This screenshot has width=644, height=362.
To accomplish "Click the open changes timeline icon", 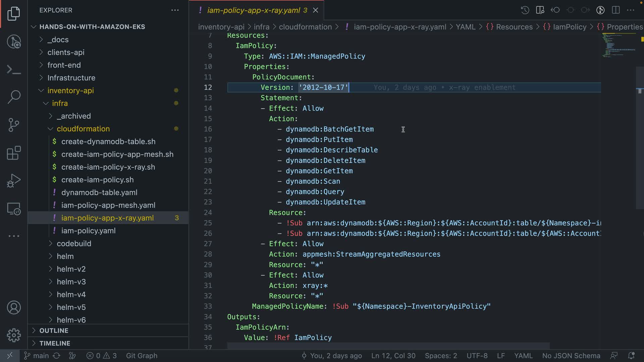I will click(x=525, y=10).
